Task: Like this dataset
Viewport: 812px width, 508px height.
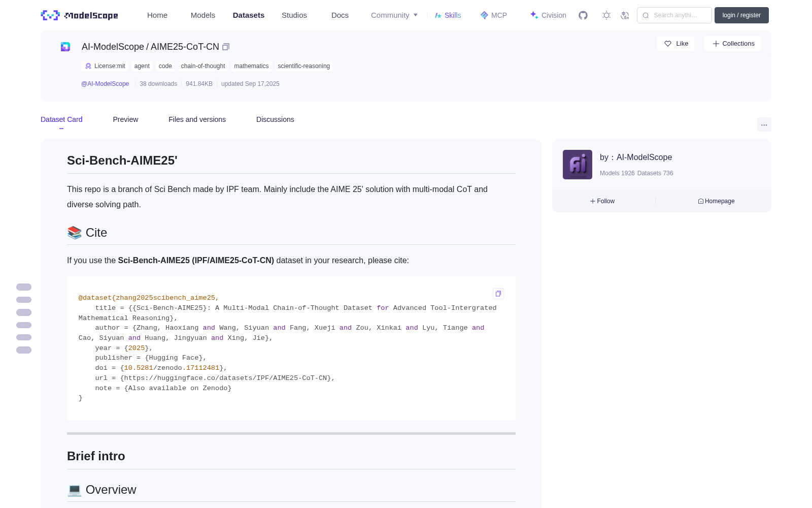Action: click(x=675, y=44)
